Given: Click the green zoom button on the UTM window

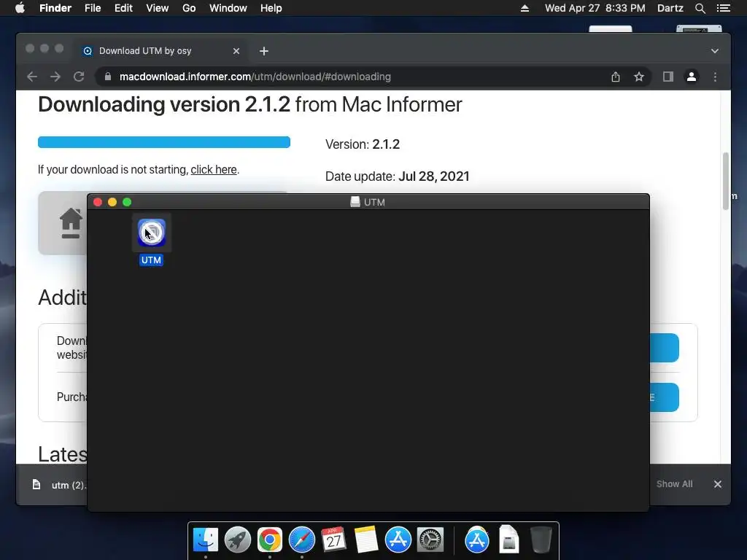Looking at the screenshot, I should coord(127,202).
